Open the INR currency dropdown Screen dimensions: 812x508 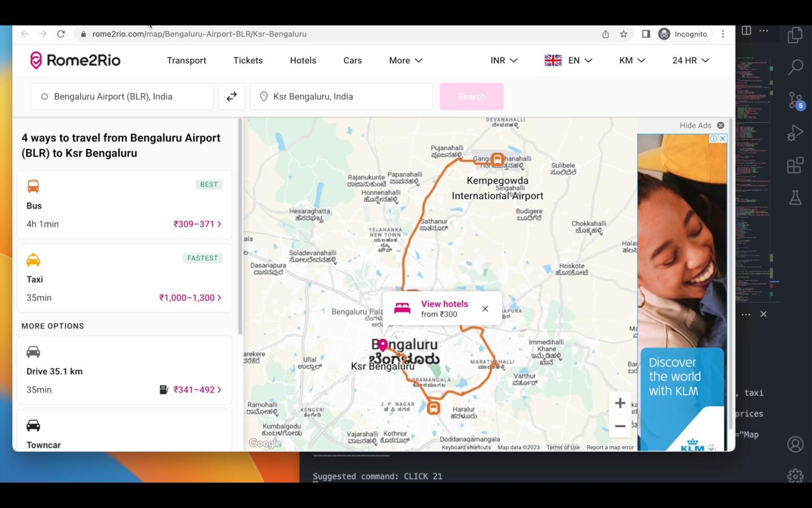point(504,60)
